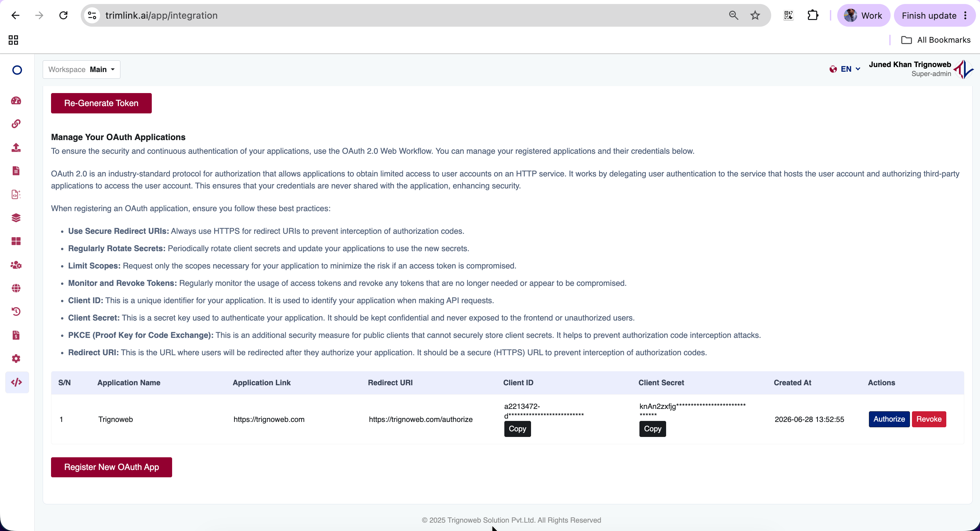This screenshot has height=531, width=980.
Task: Click the copyright footer text
Action: (511, 520)
